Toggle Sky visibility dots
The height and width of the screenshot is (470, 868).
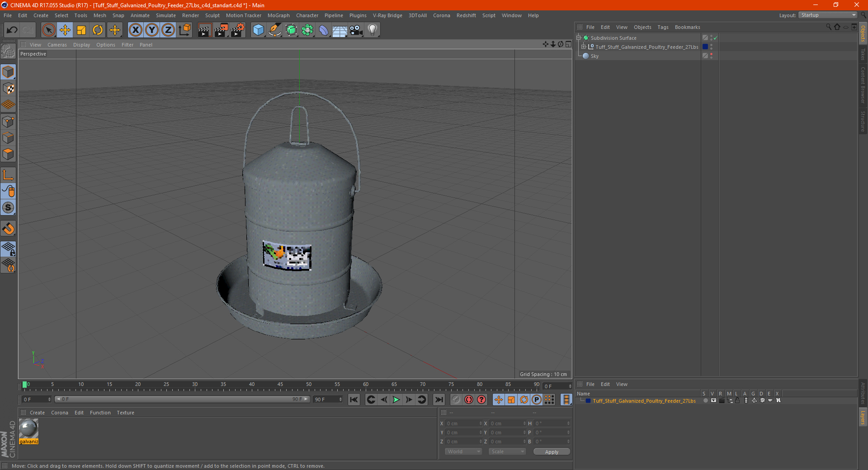711,56
